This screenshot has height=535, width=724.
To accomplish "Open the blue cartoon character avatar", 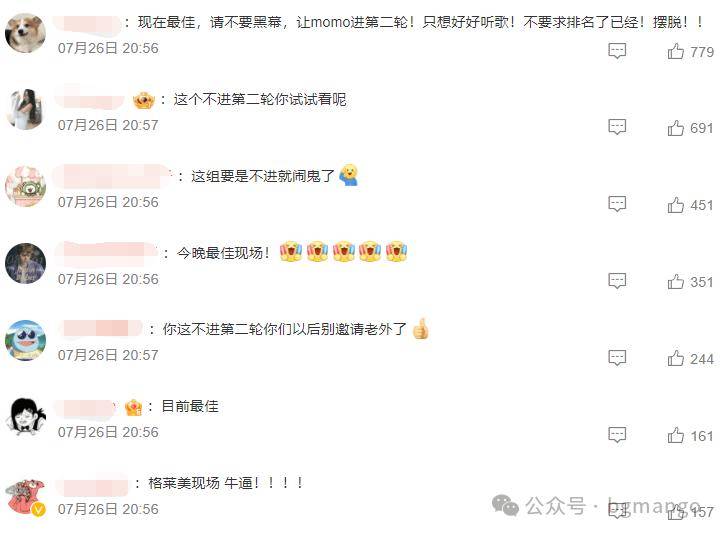I will click(25, 340).
